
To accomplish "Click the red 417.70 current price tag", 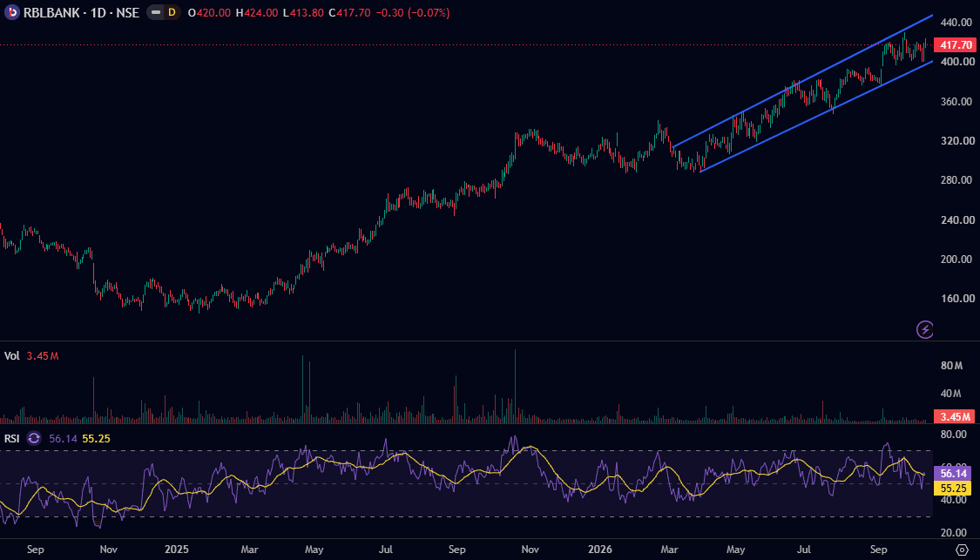I will tap(955, 45).
